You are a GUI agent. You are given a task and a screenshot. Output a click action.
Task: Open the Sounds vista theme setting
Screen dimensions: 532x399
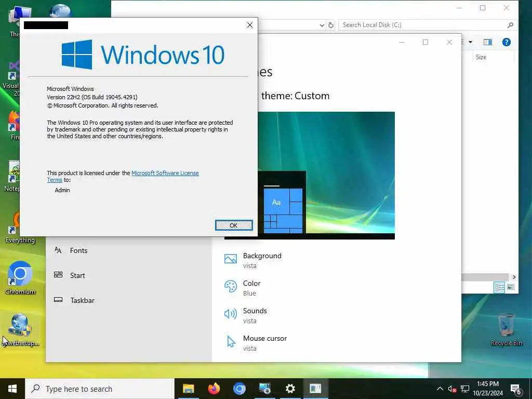tap(246, 315)
